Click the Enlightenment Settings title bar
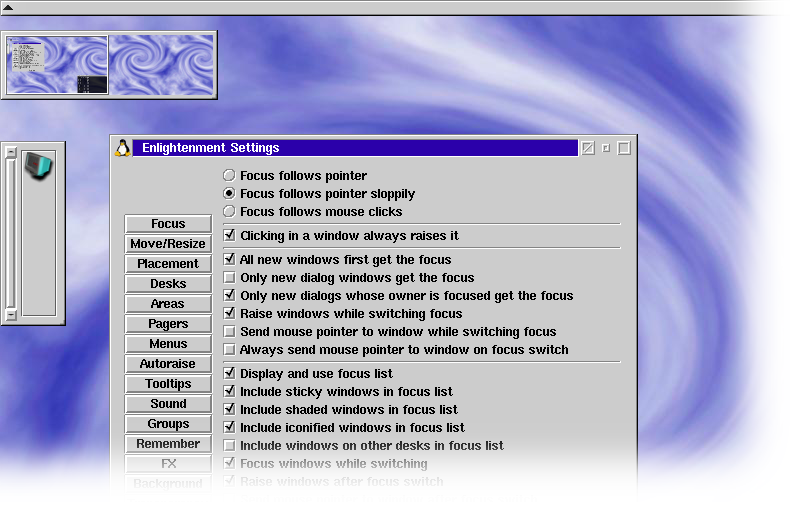The height and width of the screenshot is (525, 800). [355, 148]
